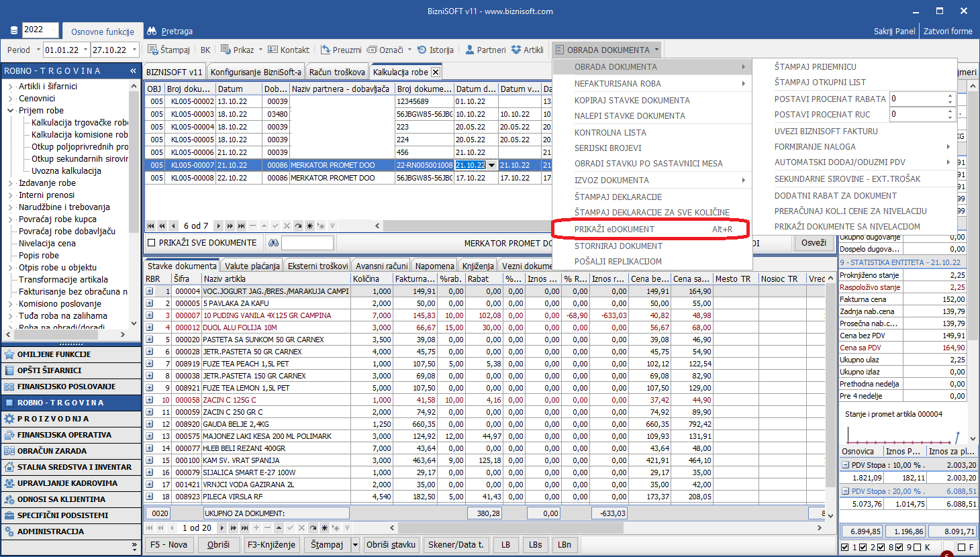Click the Preuzmi toolbar icon
This screenshot has height=557, width=980.
point(326,50)
